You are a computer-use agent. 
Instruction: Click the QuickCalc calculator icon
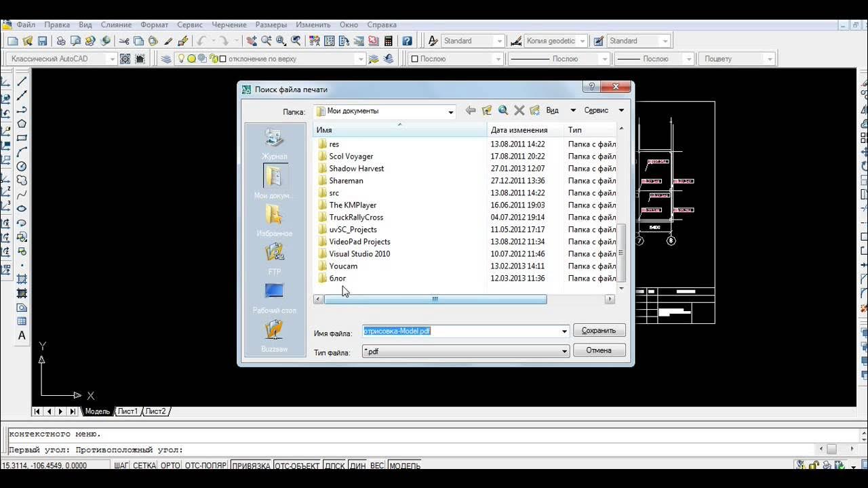(x=389, y=41)
